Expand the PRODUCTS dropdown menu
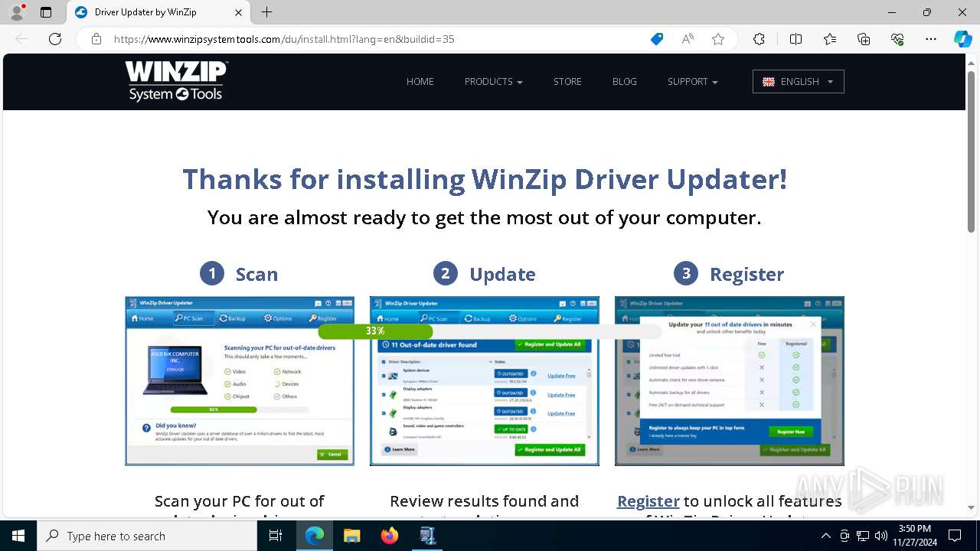Screen dimensions: 980x551 tap(494, 82)
